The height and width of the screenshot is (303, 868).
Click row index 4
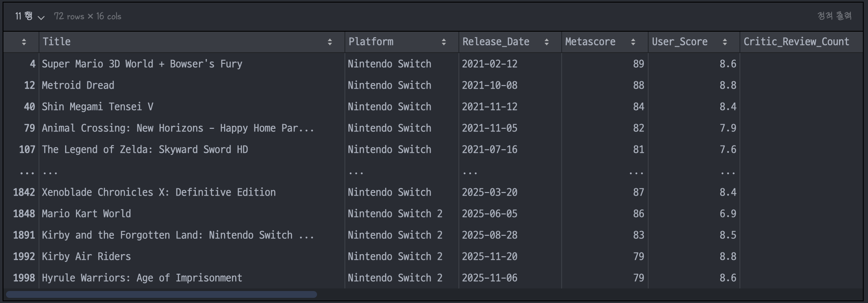coord(33,64)
